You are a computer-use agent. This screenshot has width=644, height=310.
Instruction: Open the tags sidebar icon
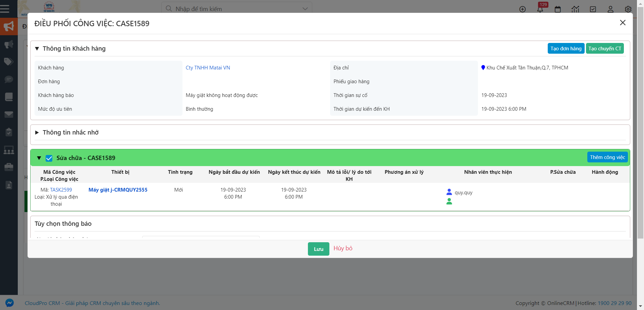(x=9, y=62)
